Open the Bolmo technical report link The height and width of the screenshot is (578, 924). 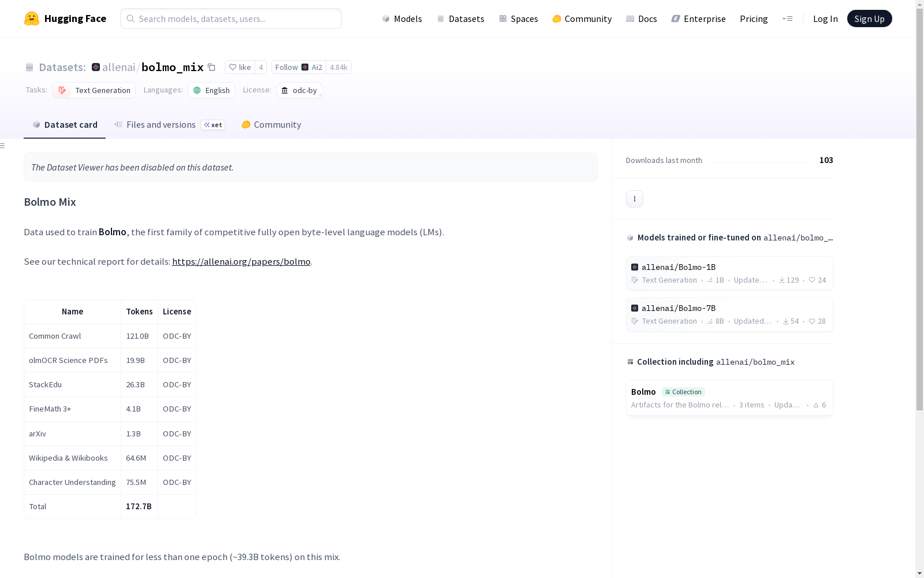point(241,262)
